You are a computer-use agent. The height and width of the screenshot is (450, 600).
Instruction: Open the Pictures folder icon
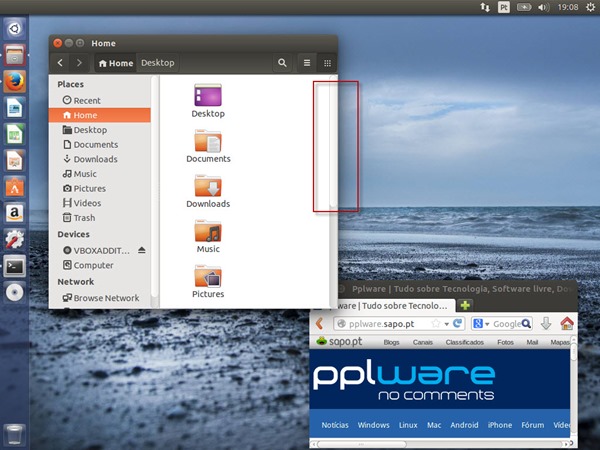pos(208,276)
